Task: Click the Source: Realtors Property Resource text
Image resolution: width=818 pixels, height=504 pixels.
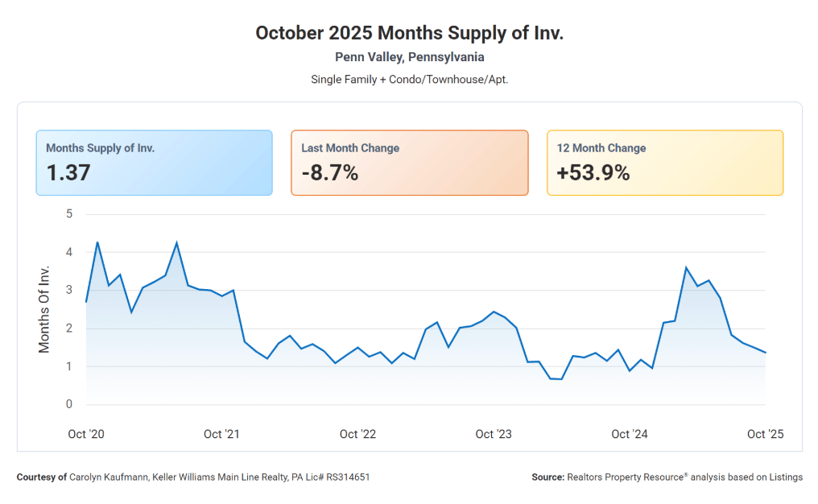Action: pyautogui.click(x=667, y=477)
